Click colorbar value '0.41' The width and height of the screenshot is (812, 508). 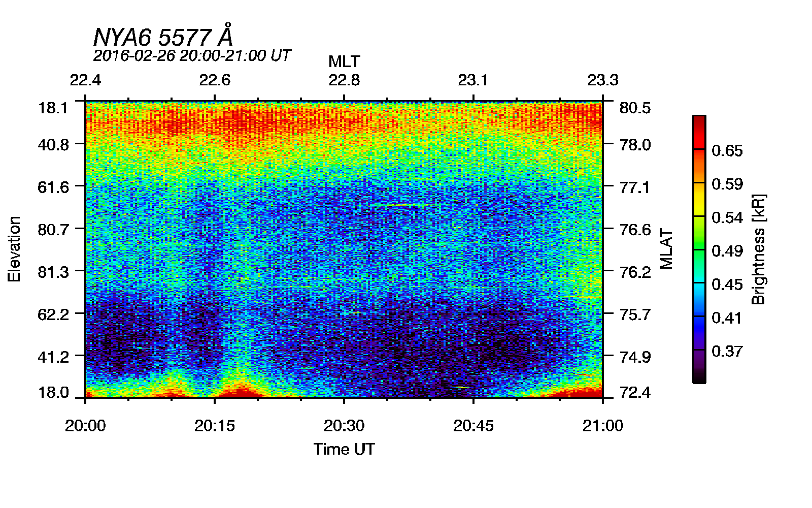[x=727, y=318]
